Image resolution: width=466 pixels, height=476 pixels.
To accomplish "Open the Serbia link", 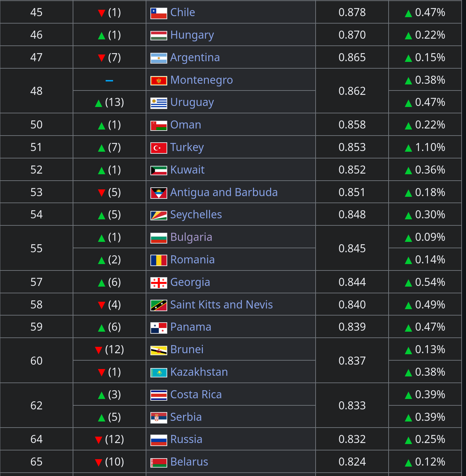I will (186, 417).
